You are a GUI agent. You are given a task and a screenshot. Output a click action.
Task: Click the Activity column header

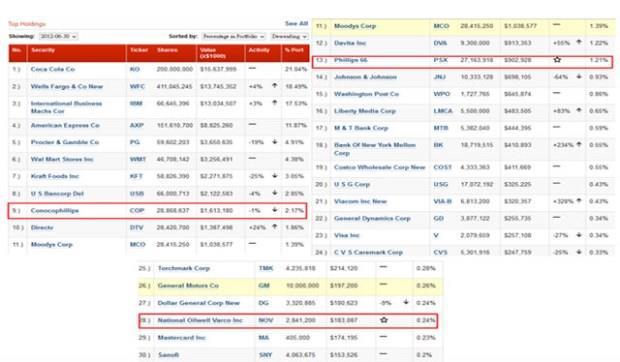coord(259,50)
